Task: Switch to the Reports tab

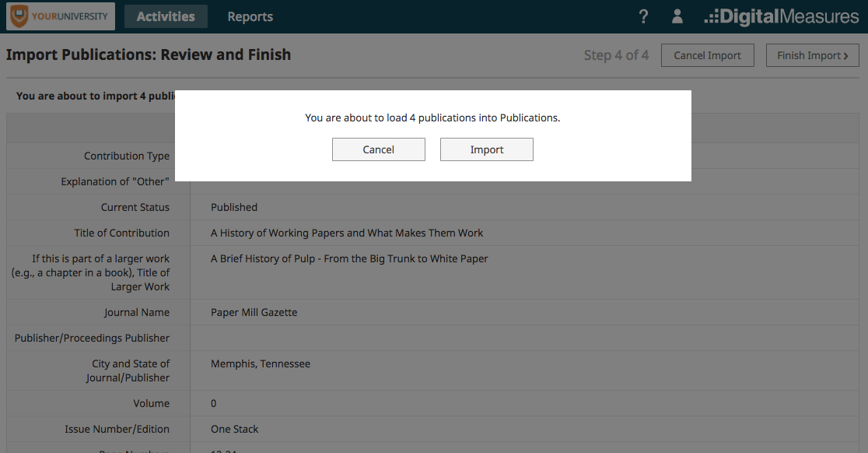Action: [x=250, y=16]
